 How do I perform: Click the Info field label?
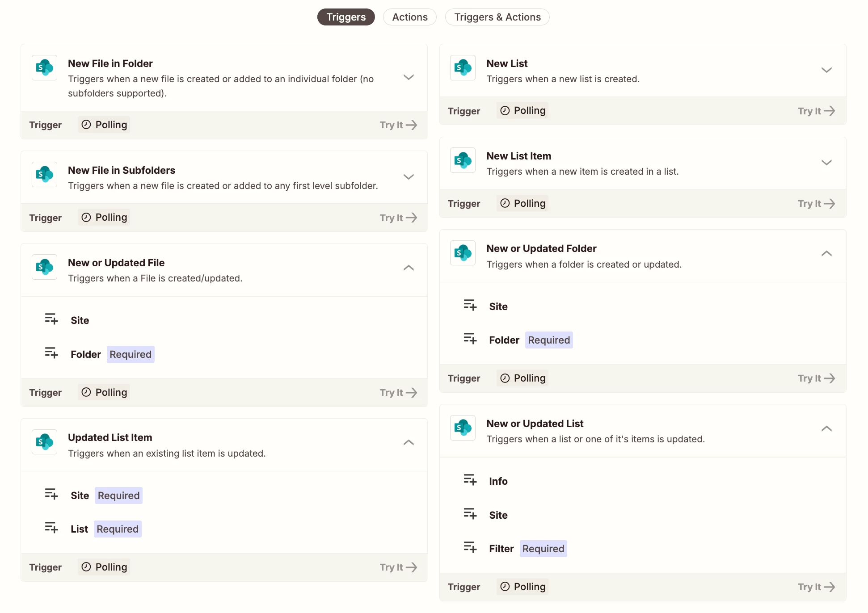[498, 481]
